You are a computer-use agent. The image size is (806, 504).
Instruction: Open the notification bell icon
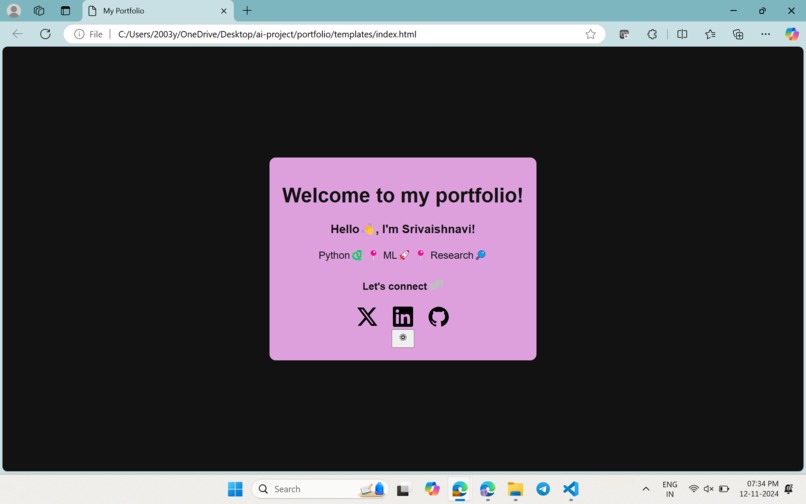click(789, 489)
